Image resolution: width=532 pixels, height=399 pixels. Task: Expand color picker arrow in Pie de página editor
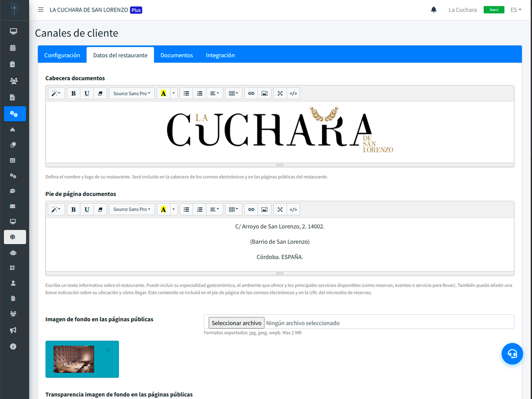pyautogui.click(x=173, y=209)
